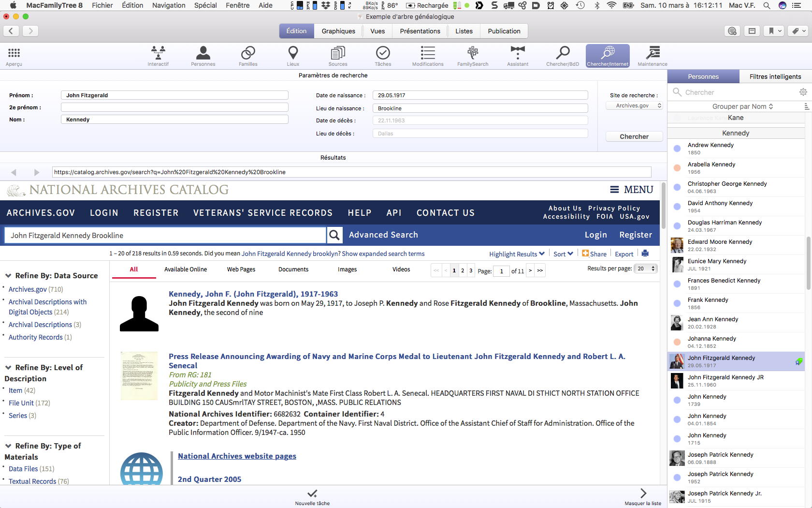Open the Lieux places section

click(293, 56)
